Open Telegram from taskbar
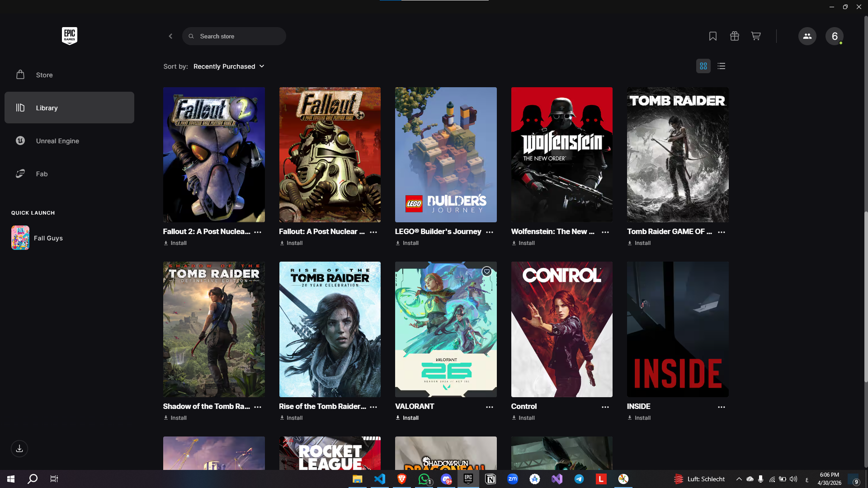This screenshot has width=868, height=488. (579, 479)
